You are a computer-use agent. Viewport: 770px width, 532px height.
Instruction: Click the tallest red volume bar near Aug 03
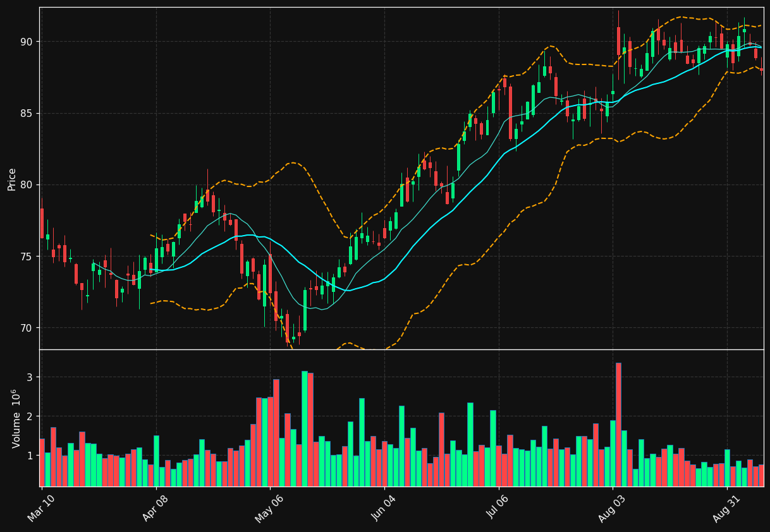click(x=618, y=425)
